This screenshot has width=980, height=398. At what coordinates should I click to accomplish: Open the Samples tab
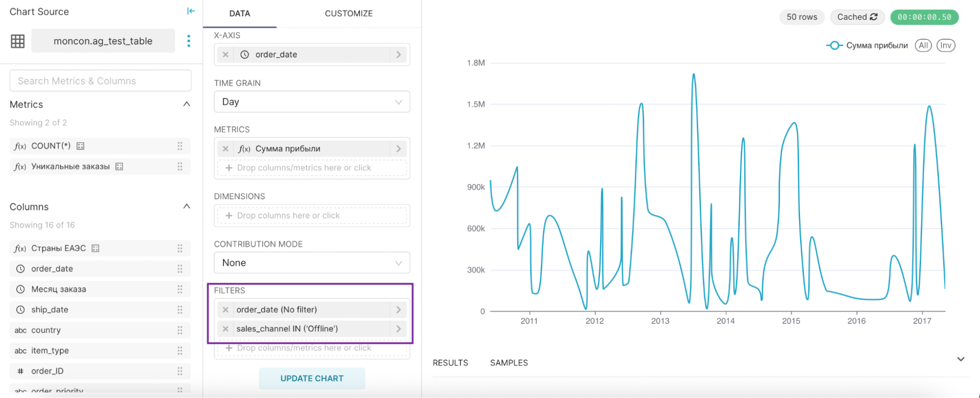coord(509,363)
